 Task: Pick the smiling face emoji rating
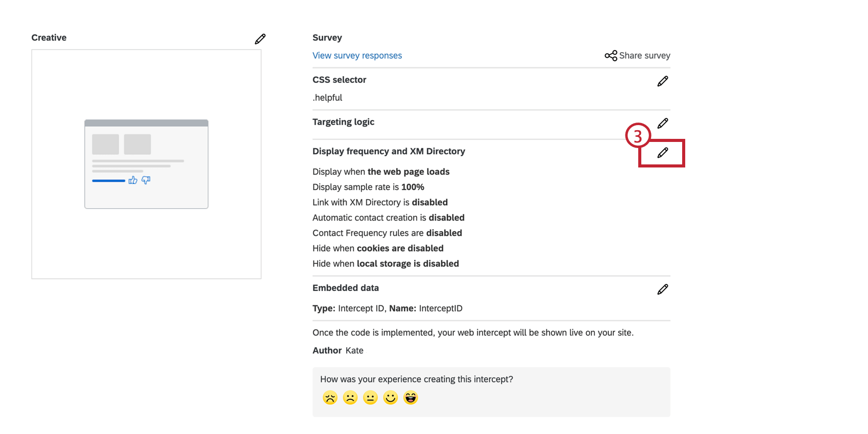[x=391, y=398]
